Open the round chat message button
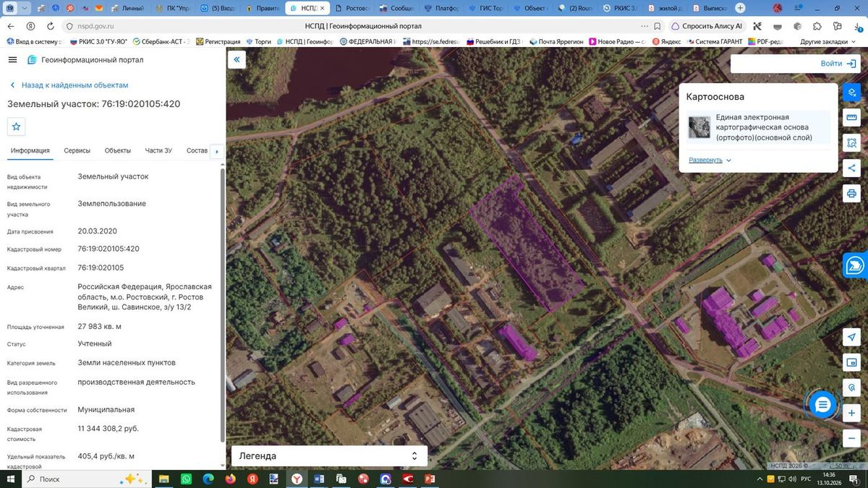This screenshot has height=488, width=868. click(x=822, y=405)
